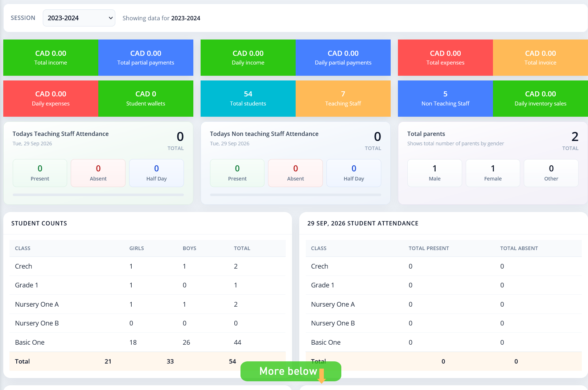Click GIRLS column header in Student Counts
This screenshot has width=588, height=390.
[x=137, y=248]
